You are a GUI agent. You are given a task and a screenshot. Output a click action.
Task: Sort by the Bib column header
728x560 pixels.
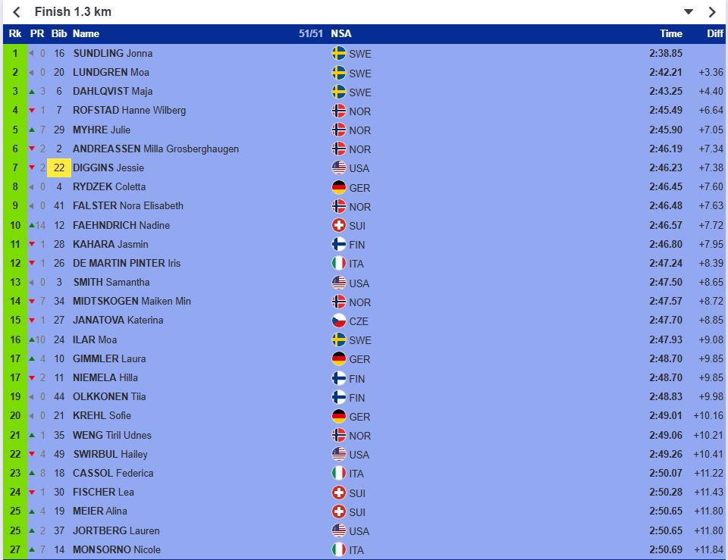(x=58, y=34)
